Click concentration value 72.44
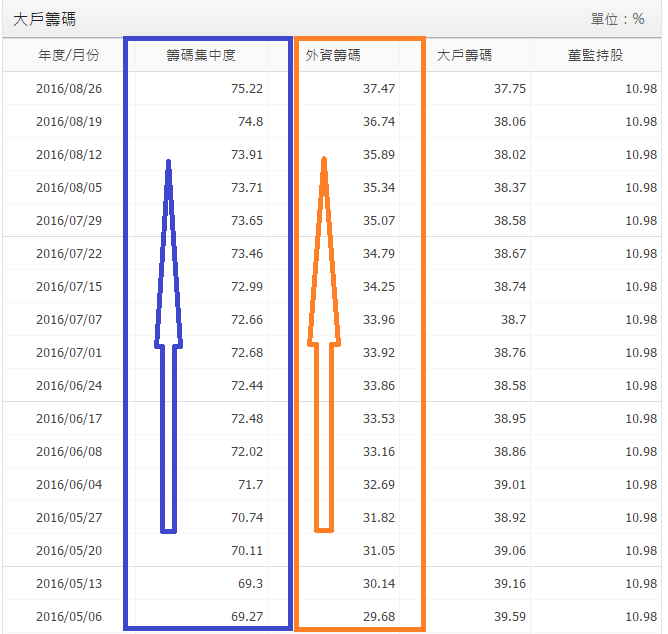 pyautogui.click(x=247, y=386)
